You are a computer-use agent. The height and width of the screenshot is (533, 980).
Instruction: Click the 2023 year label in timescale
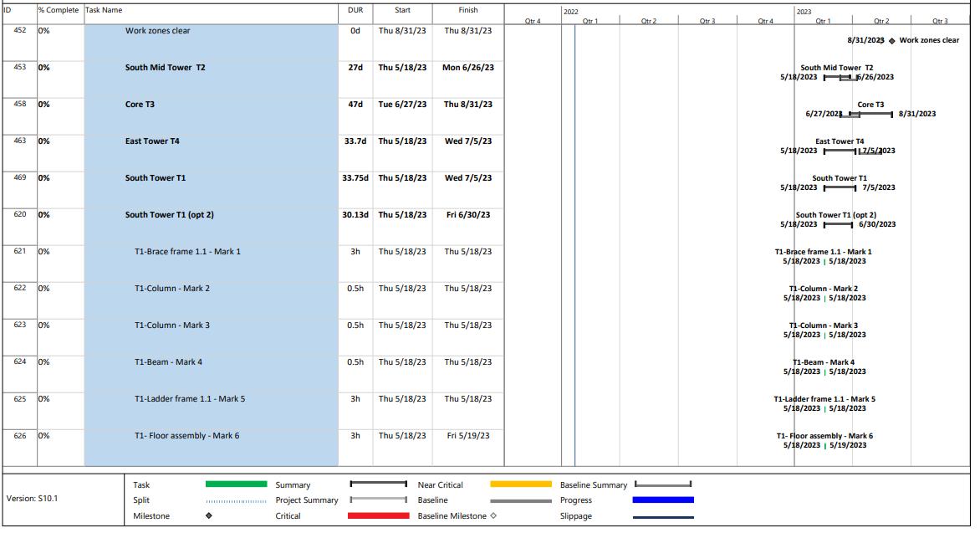click(804, 12)
